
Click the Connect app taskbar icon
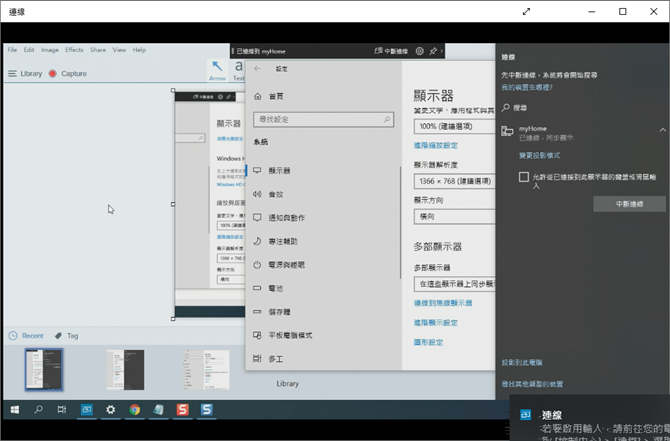pos(87,410)
